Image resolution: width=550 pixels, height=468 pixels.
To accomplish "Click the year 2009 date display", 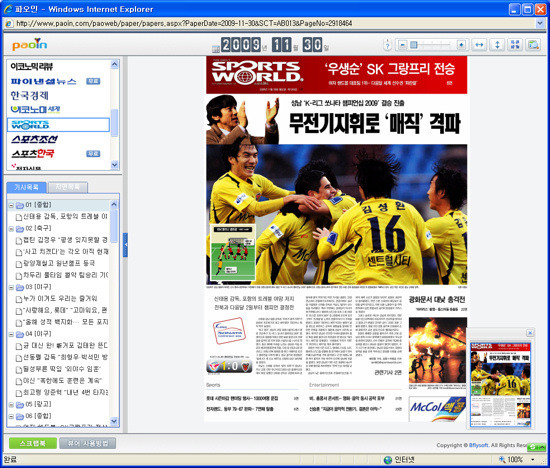I will coord(241,45).
